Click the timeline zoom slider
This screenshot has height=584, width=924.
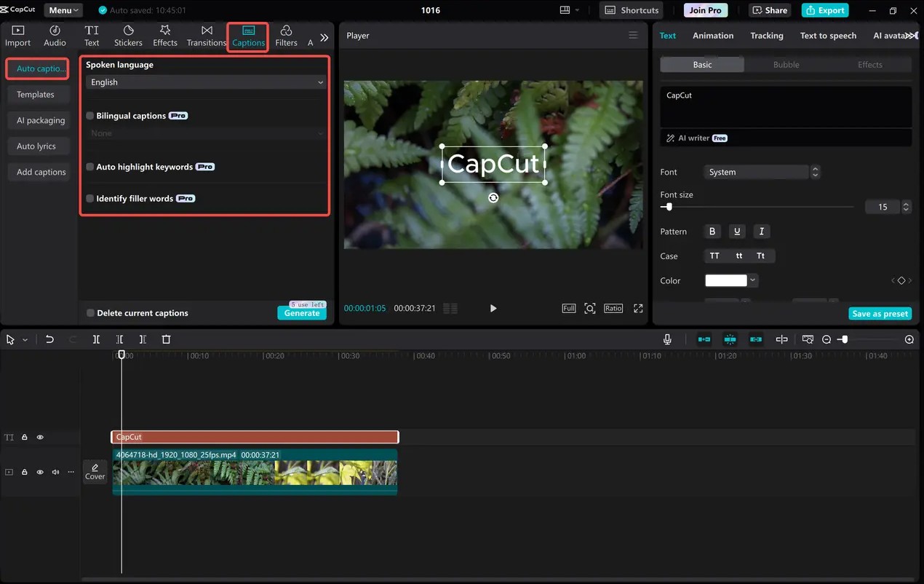pos(868,339)
